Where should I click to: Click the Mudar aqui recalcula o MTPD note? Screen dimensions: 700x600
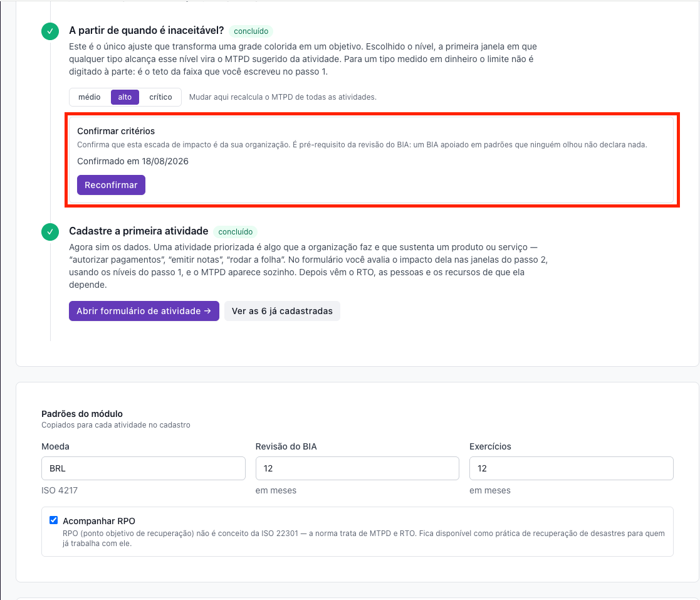(x=283, y=97)
